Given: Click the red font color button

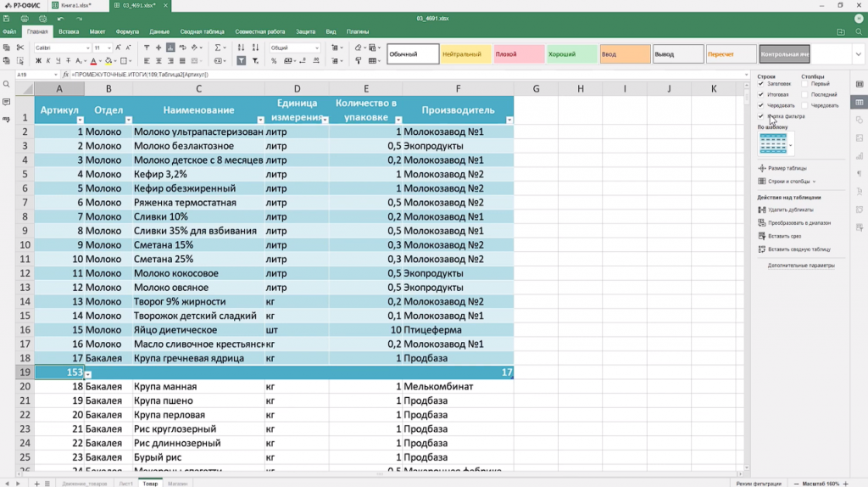Looking at the screenshot, I should pos(93,61).
